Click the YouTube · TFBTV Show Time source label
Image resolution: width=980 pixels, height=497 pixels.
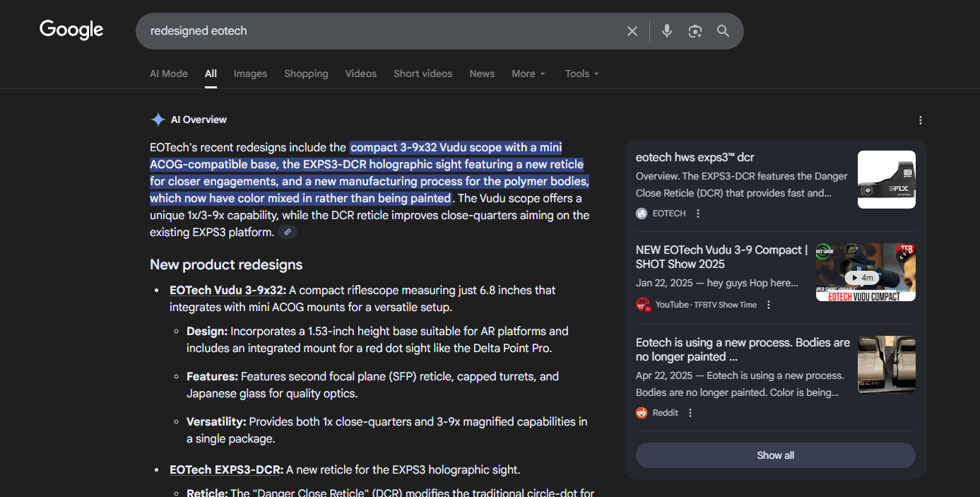point(706,305)
